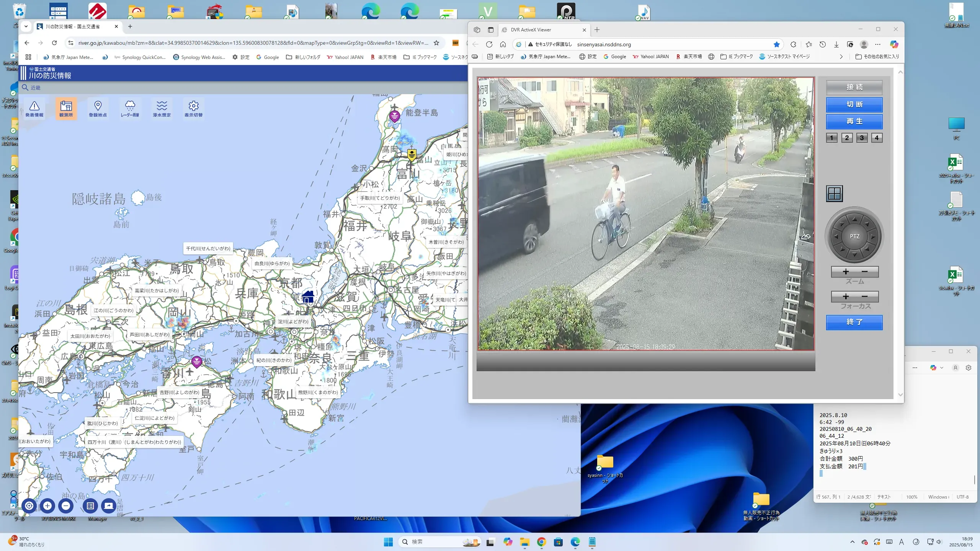Click the 切断 disconnect button

[854, 104]
